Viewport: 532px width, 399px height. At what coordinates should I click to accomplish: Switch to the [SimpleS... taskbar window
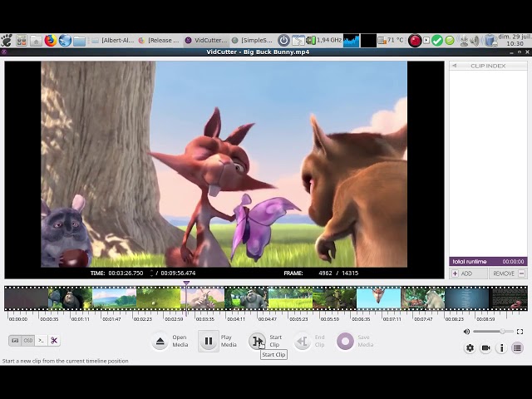[x=252, y=41]
